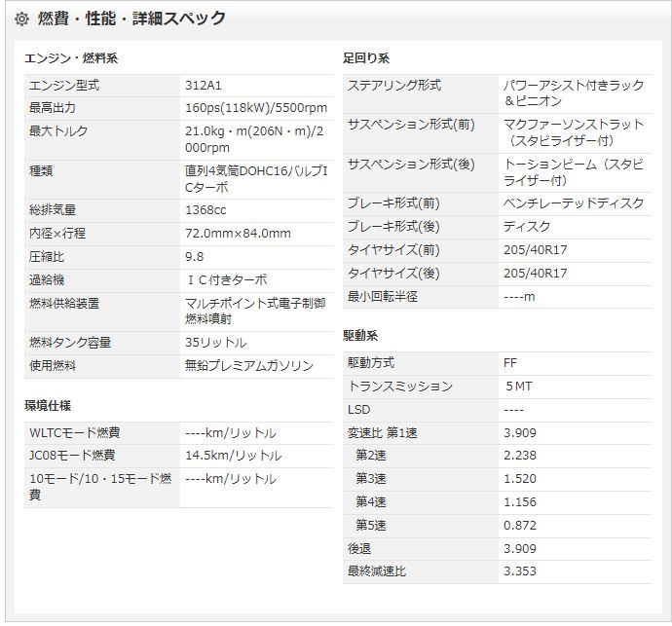Click the LSD label cell

click(x=421, y=410)
